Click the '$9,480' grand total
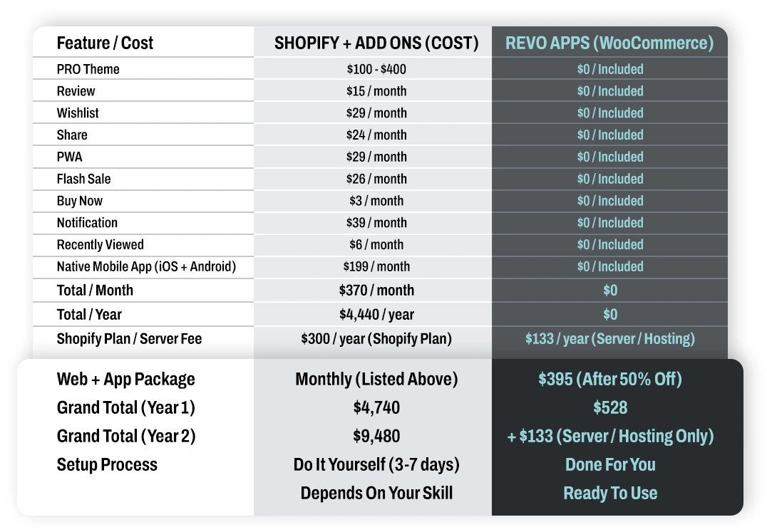This screenshot has width=767, height=532. pyautogui.click(x=376, y=437)
